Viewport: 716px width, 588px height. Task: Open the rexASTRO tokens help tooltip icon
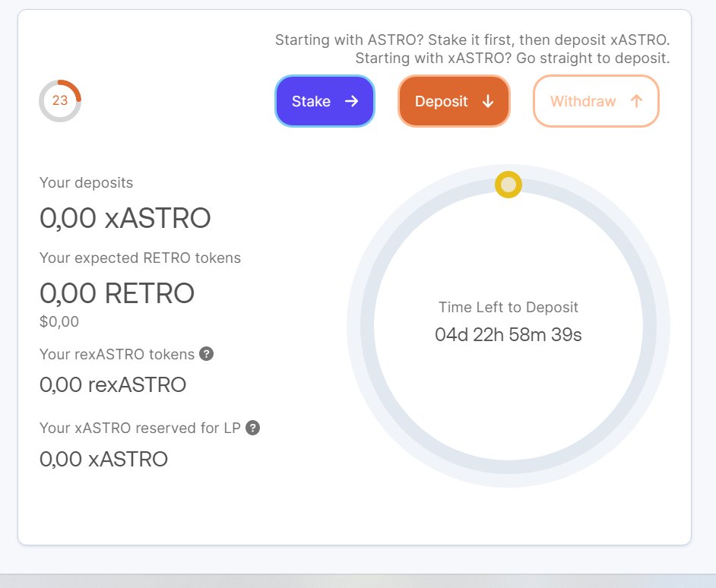(206, 353)
